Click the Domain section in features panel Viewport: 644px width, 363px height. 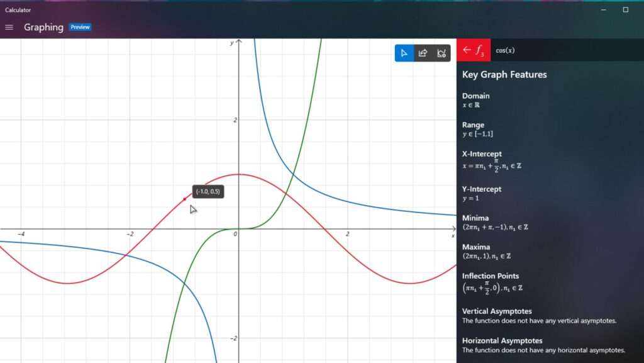pos(475,96)
